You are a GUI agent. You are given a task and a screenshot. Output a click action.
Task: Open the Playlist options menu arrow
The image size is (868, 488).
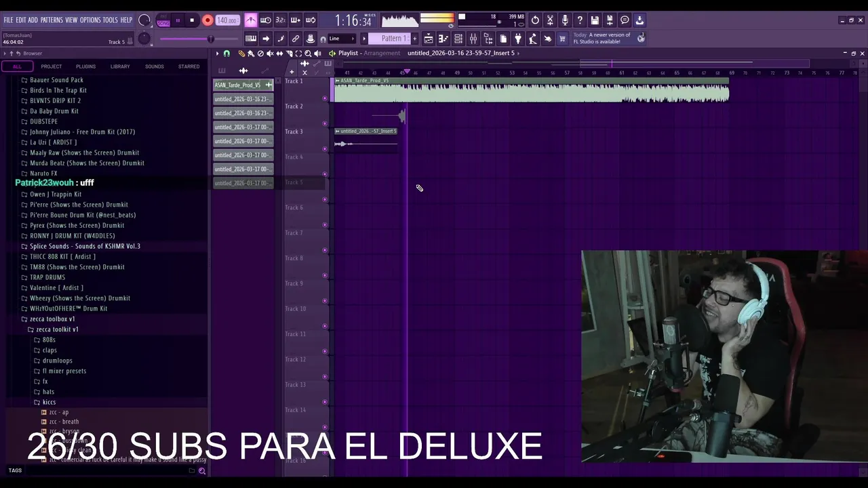[x=217, y=54]
